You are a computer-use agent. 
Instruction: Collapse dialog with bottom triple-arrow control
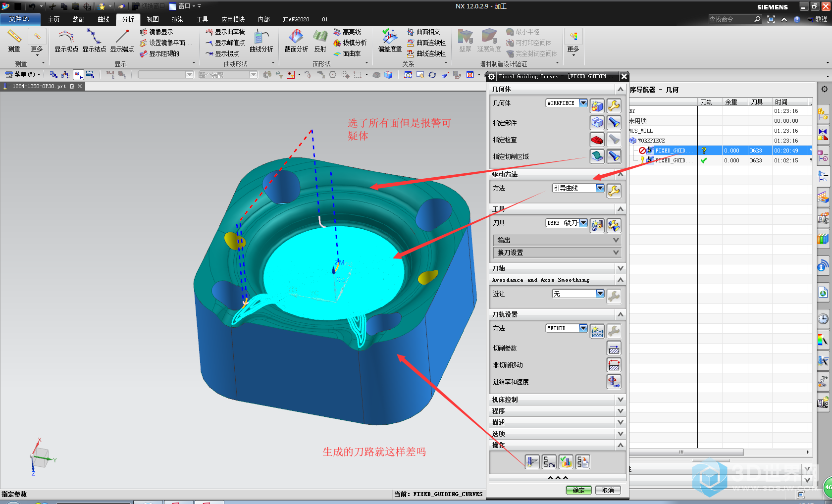(558, 478)
